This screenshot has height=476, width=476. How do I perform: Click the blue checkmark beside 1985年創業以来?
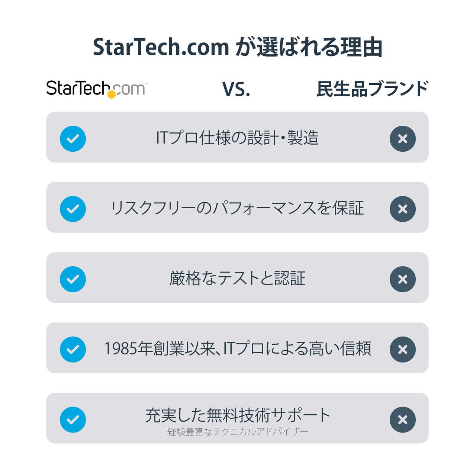[x=73, y=350]
